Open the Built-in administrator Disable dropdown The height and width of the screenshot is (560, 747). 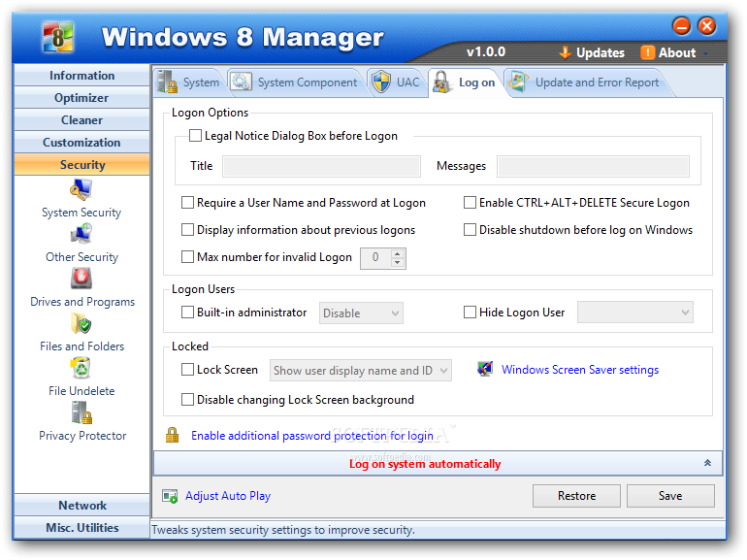pyautogui.click(x=361, y=313)
